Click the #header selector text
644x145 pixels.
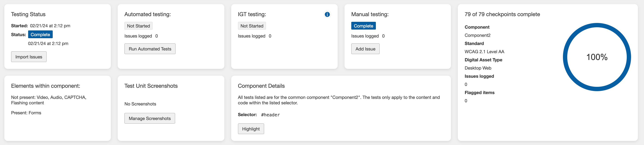tap(270, 115)
